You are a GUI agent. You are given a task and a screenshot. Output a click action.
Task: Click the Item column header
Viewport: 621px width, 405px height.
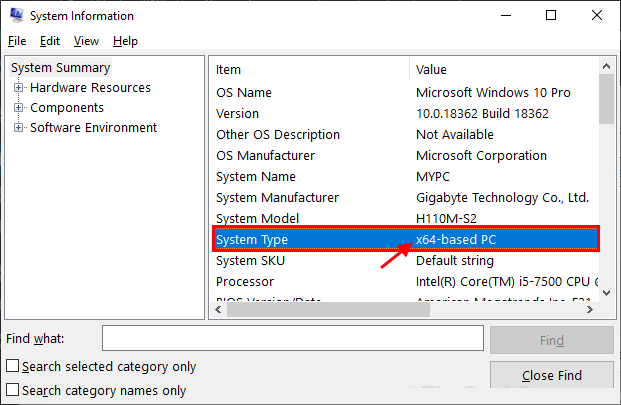click(310, 70)
